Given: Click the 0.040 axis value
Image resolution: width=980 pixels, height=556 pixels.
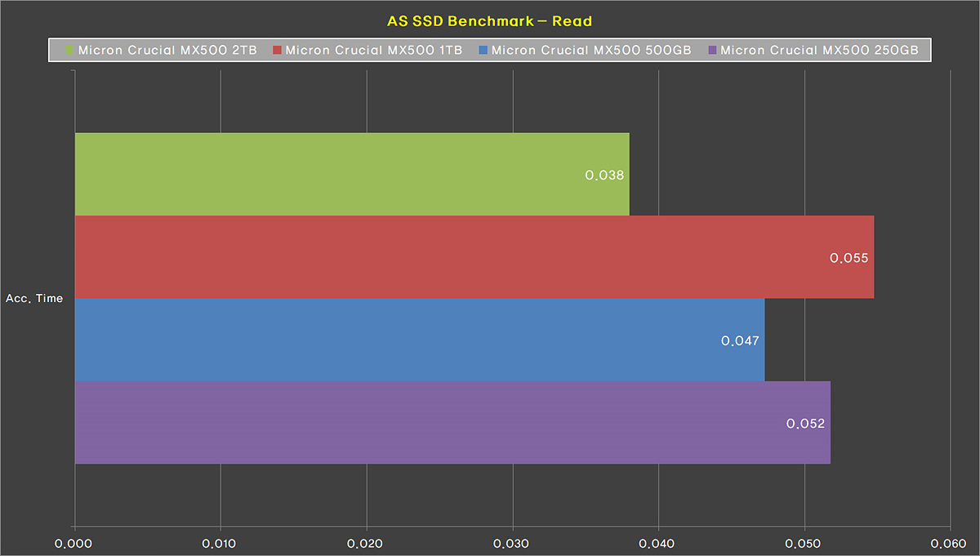Looking at the screenshot, I should pos(658,542).
